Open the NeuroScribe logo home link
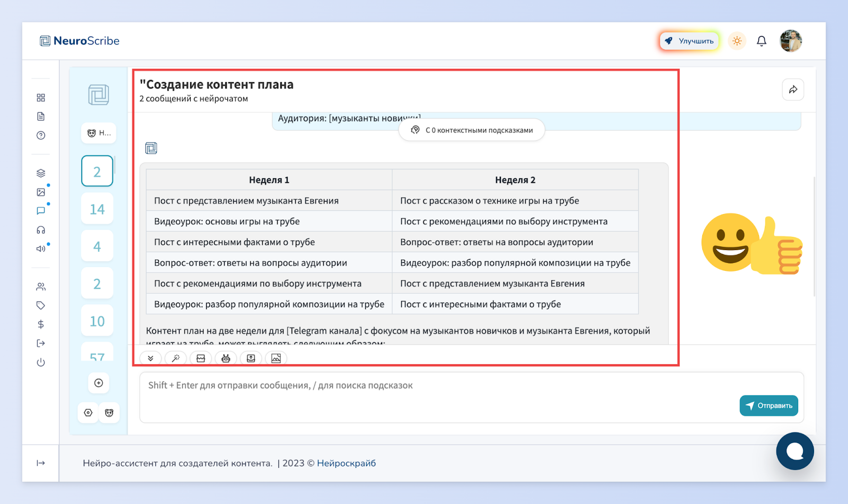Viewport: 848px width, 504px height. click(79, 41)
